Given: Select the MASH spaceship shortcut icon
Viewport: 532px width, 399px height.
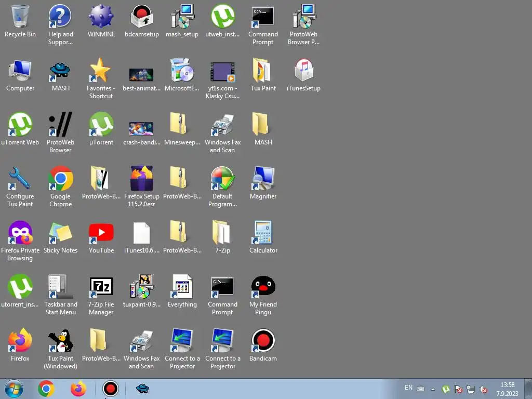Looking at the screenshot, I should pos(60,72).
